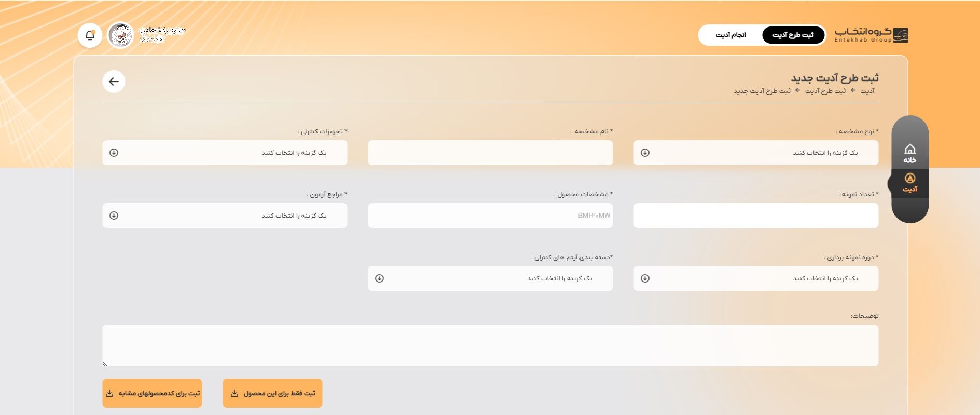The height and width of the screenshot is (415, 980).
Task: Click inside the توضیحات text area
Action: click(490, 345)
